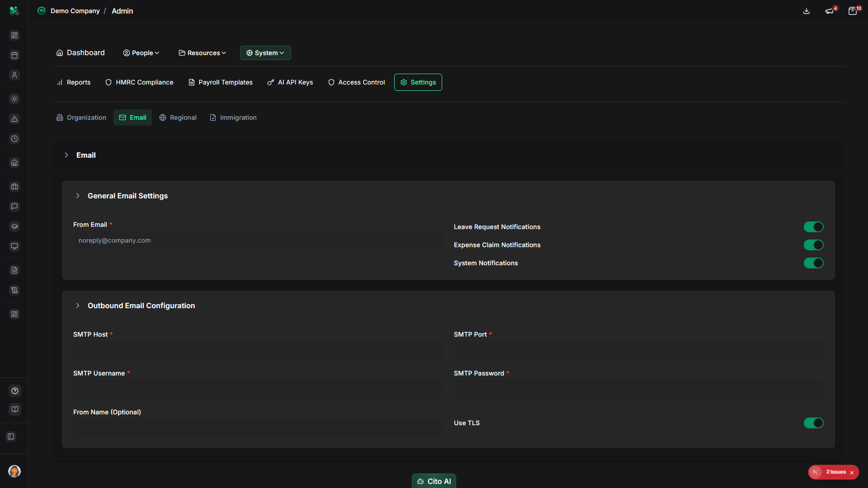Click the clock icon in sidebar
This screenshot has width=868, height=488.
(14, 139)
